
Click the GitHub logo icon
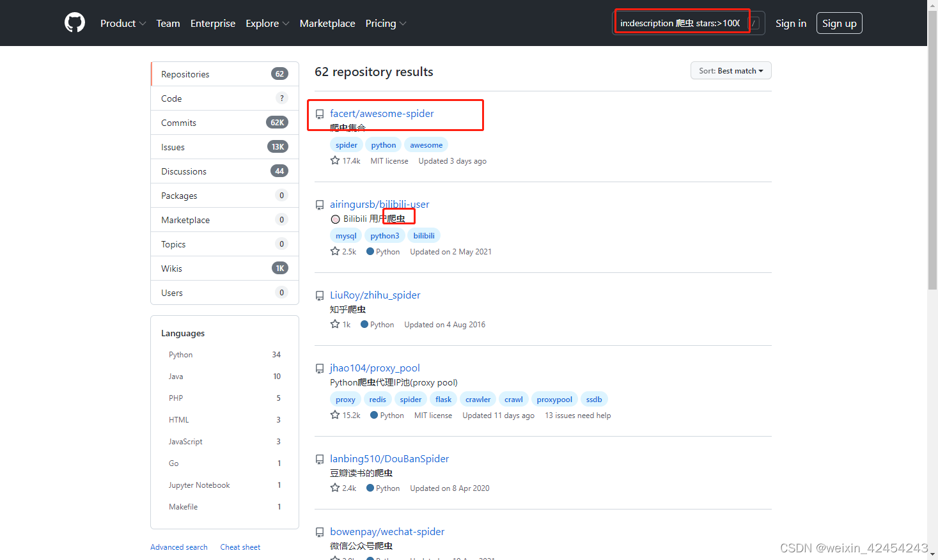point(75,23)
